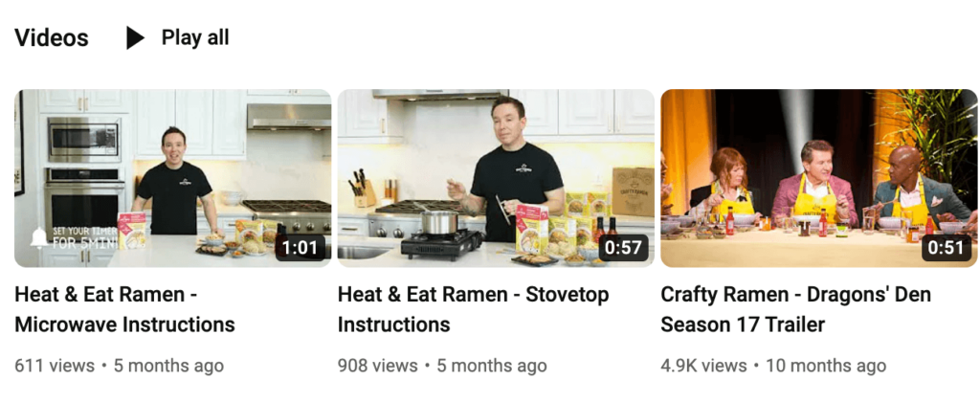This screenshot has height=402, width=980.
Task: Click '5 months ago' under the Stovetop video
Action: (x=492, y=366)
